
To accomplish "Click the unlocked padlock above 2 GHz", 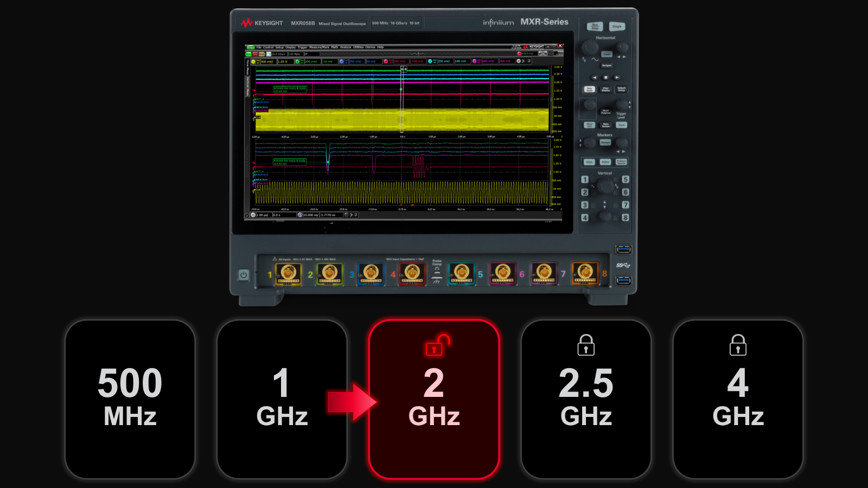I will click(x=437, y=345).
